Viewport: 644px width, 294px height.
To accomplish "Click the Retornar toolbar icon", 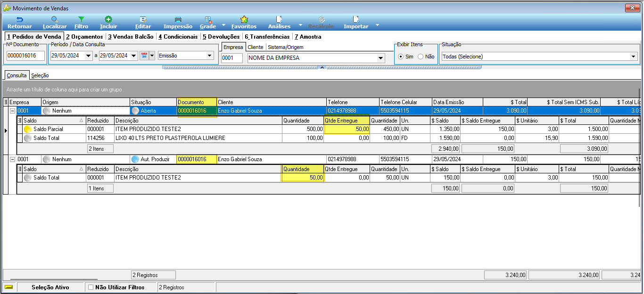I will [x=20, y=19].
